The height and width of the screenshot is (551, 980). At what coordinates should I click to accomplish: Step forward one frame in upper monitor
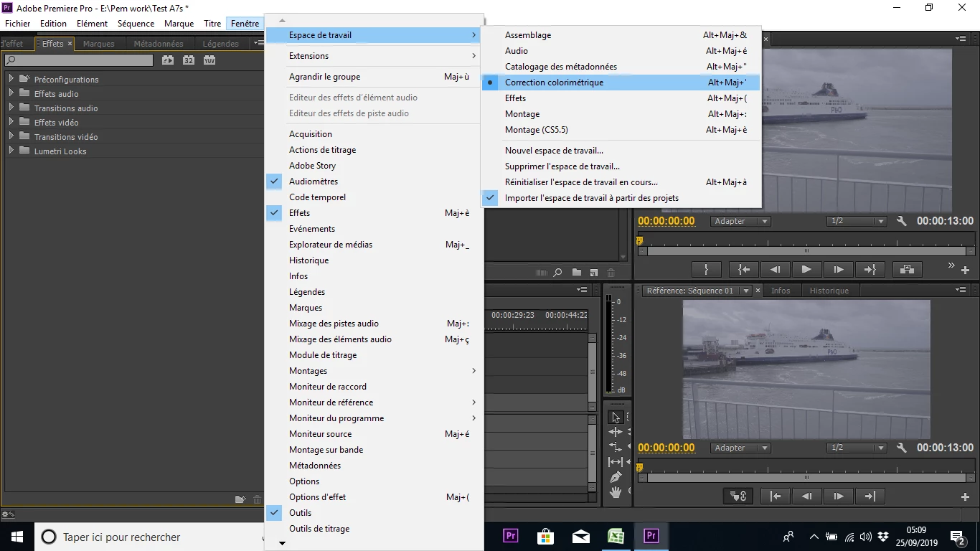(838, 269)
